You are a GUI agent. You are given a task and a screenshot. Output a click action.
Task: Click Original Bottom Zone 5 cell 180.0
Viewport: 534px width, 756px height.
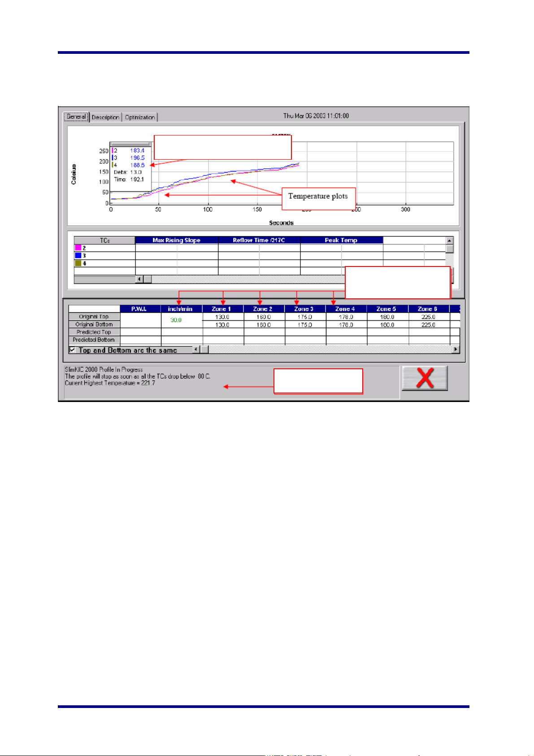click(387, 325)
